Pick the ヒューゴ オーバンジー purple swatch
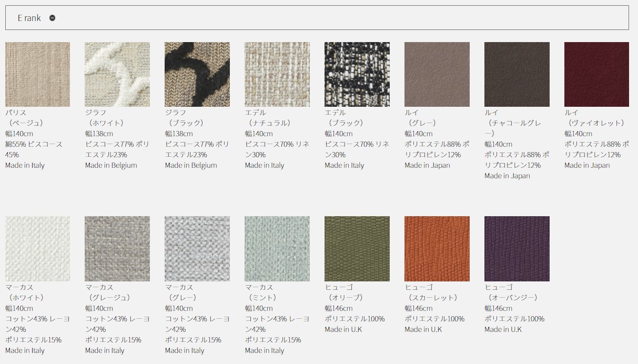This screenshot has height=364, width=638. (x=517, y=249)
